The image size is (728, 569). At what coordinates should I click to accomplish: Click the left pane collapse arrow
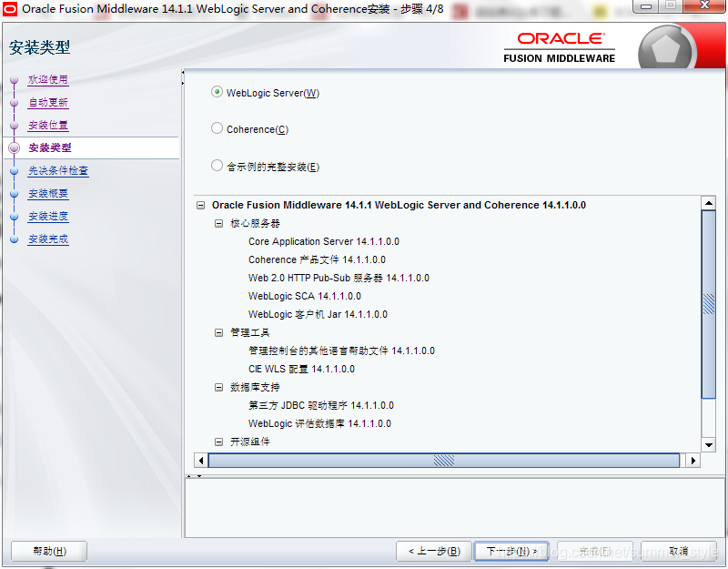coord(183,73)
